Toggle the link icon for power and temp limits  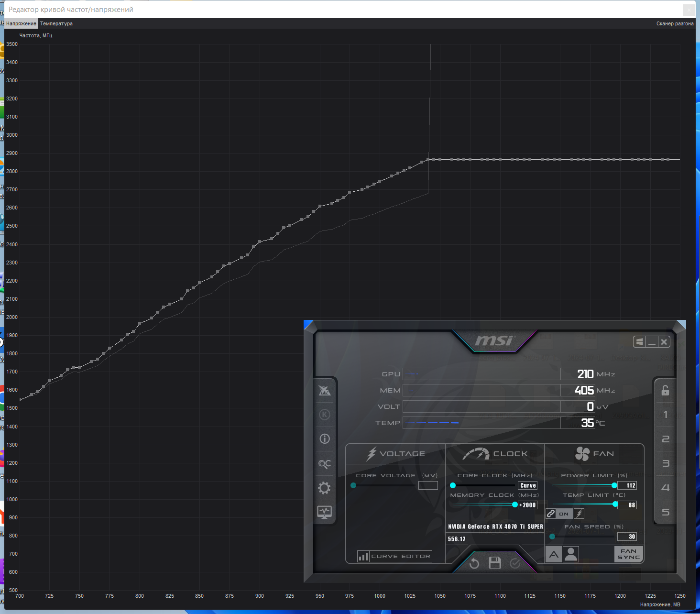pyautogui.click(x=551, y=514)
